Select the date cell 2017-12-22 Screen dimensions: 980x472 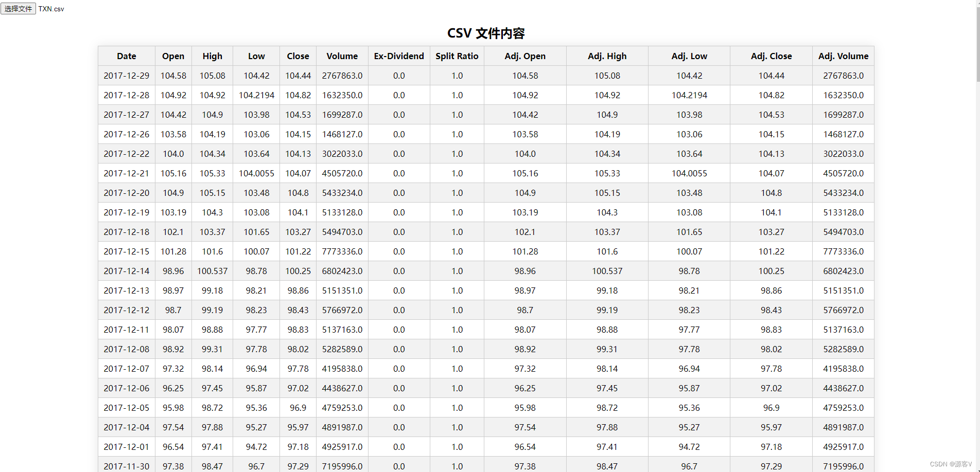click(x=127, y=154)
